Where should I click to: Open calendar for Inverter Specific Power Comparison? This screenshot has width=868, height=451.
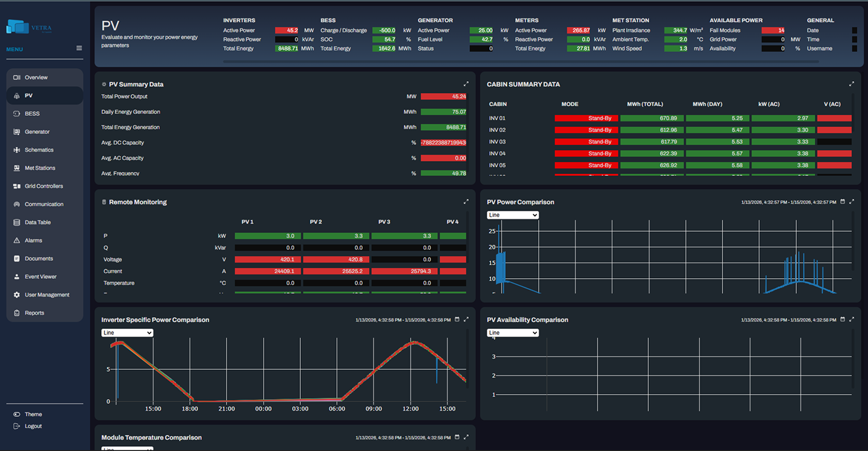(x=457, y=320)
